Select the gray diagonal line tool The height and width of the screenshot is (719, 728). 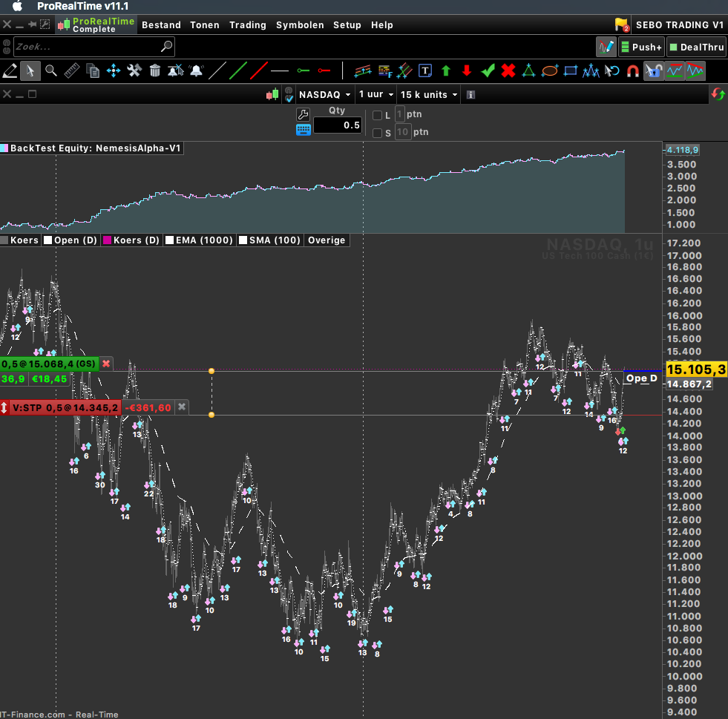pyautogui.click(x=217, y=71)
